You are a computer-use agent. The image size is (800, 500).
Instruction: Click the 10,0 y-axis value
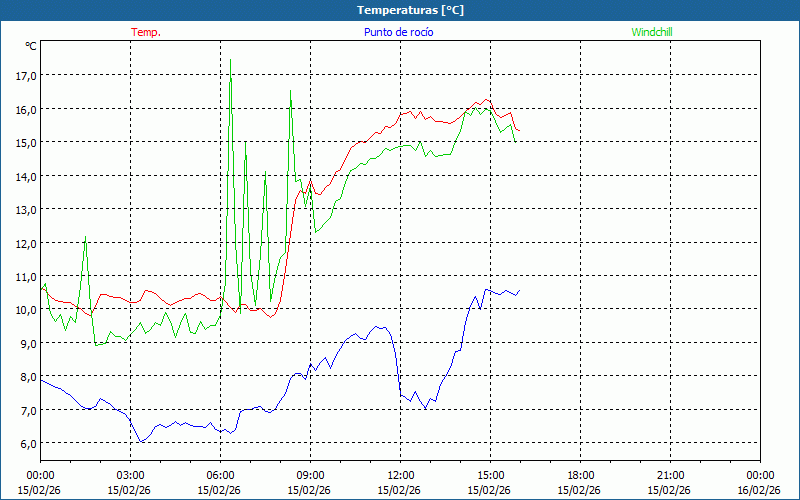27,310
